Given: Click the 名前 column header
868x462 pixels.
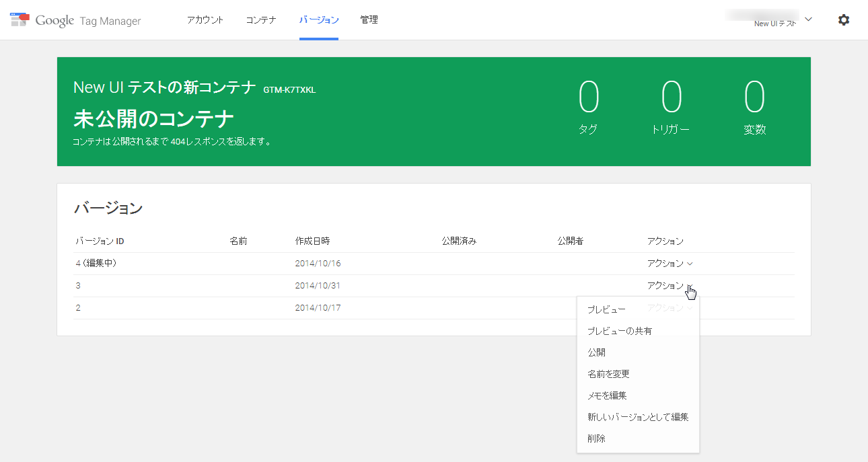Looking at the screenshot, I should pyautogui.click(x=238, y=241).
